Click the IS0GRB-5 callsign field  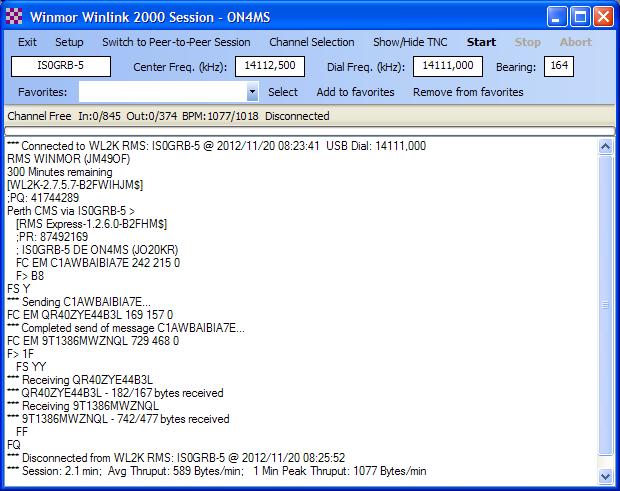61,66
